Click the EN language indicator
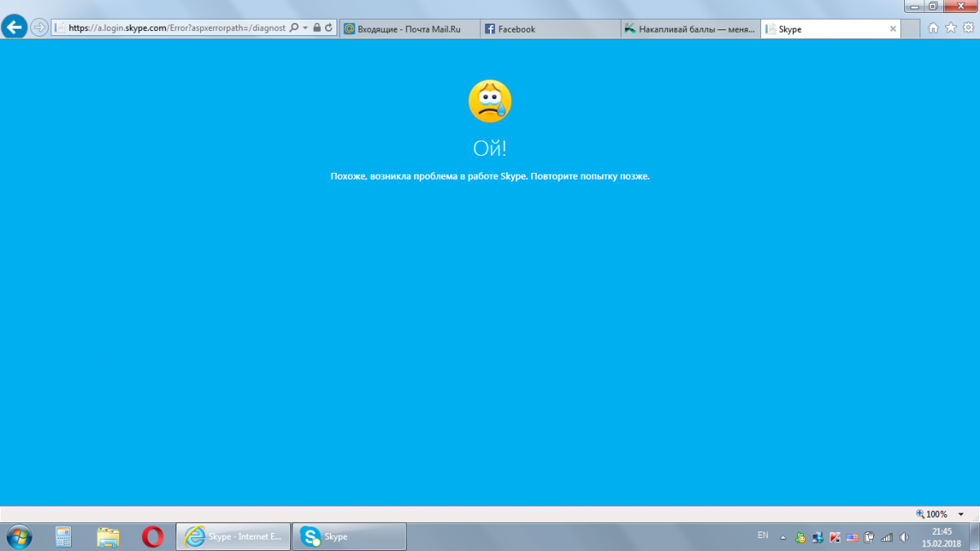Image resolution: width=980 pixels, height=551 pixels. (763, 535)
